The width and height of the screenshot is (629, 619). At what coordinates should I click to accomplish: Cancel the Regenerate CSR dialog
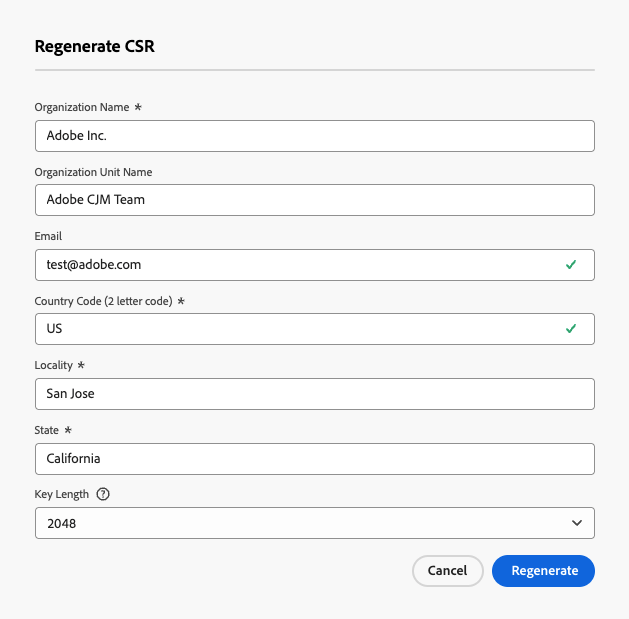coord(447,571)
